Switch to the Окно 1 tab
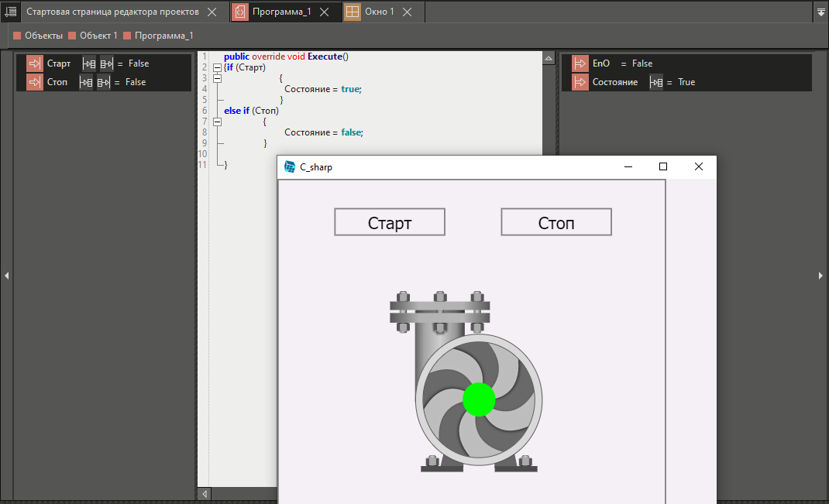Screen dimensions: 829x504 380,12
